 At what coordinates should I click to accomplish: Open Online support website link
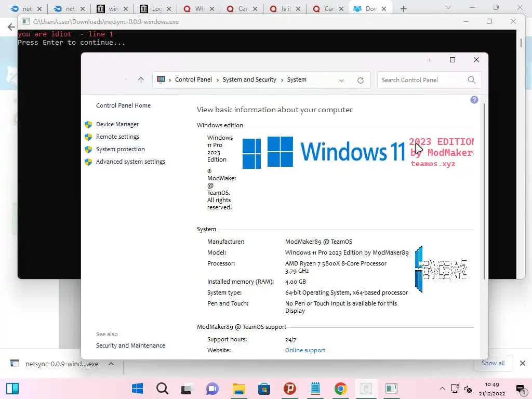click(305, 350)
